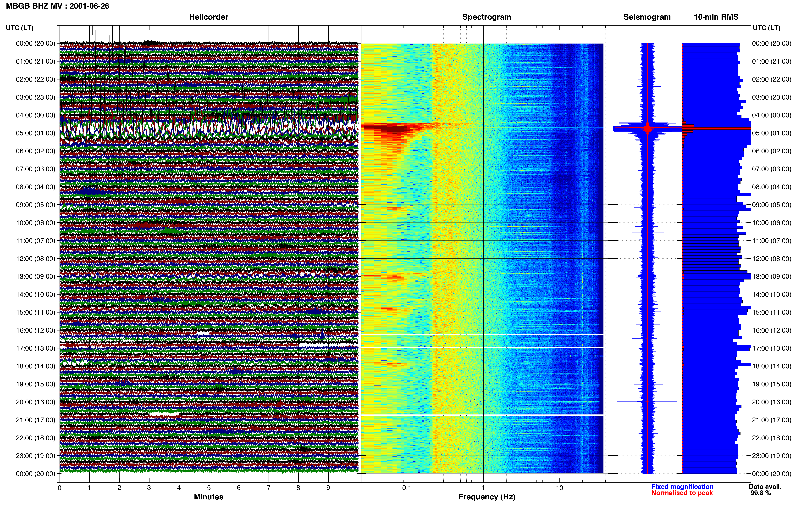The image size is (812, 508).
Task: Click the 1 frequency tick label
Action: click(x=483, y=488)
